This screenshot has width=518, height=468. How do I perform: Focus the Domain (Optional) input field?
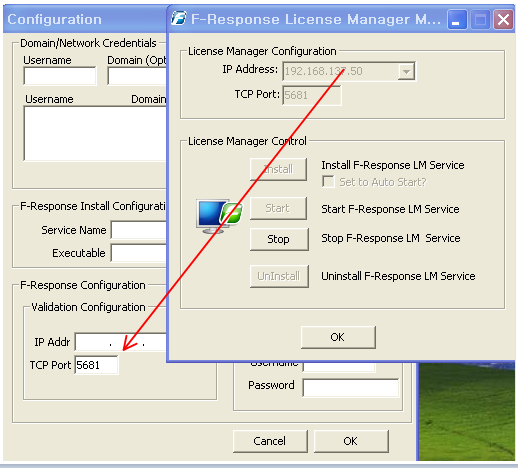[x=137, y=76]
